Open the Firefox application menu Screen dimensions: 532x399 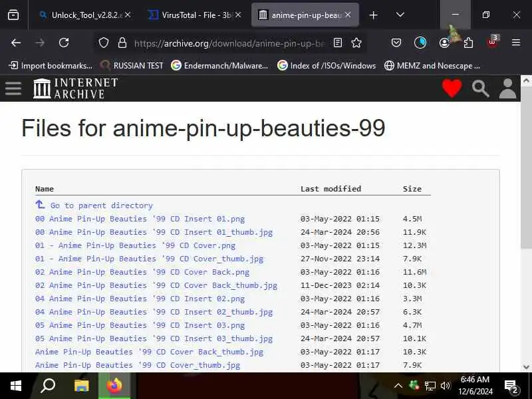point(516,43)
